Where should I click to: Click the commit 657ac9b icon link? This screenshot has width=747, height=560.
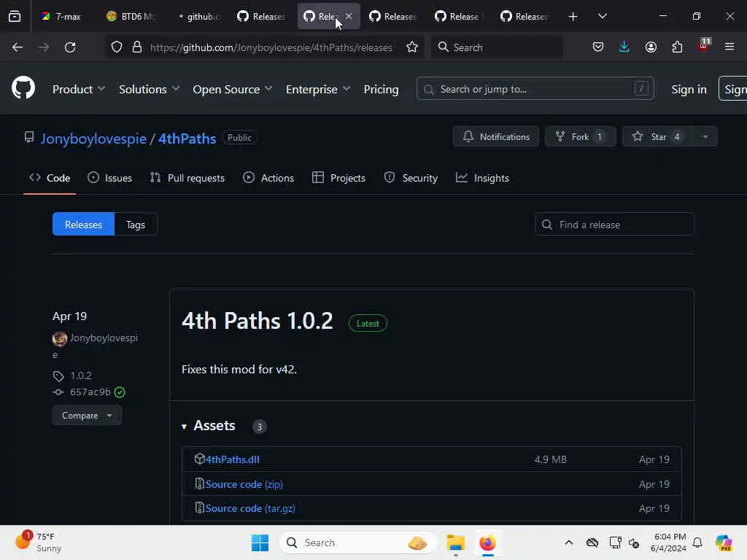point(90,392)
